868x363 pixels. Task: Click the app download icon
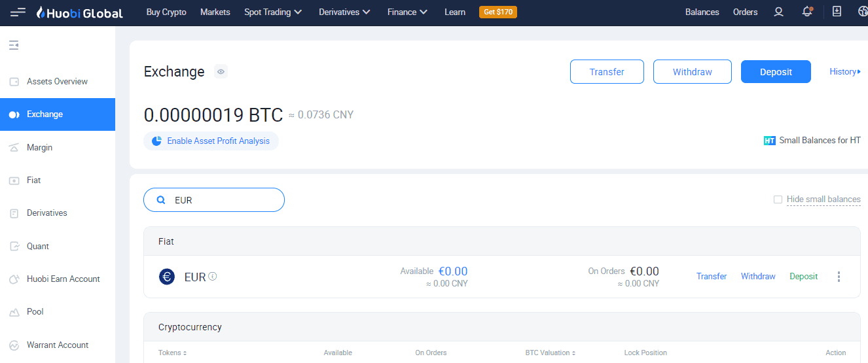coord(837,12)
